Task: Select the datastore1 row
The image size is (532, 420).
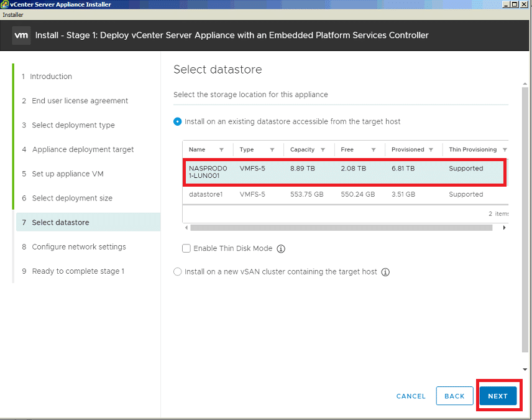Action: tap(345, 194)
